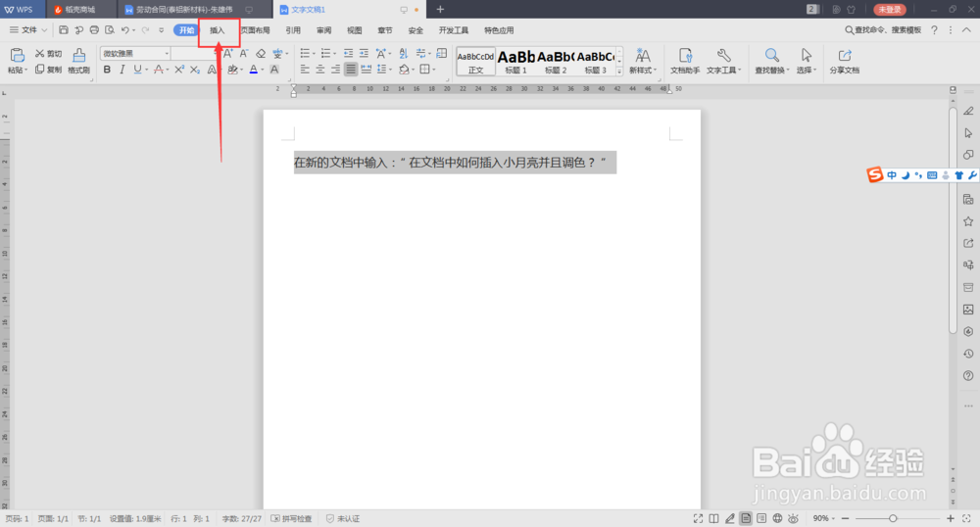Apply the Heading 1 (标题 1) style
The height and width of the screenshot is (527, 980).
516,61
